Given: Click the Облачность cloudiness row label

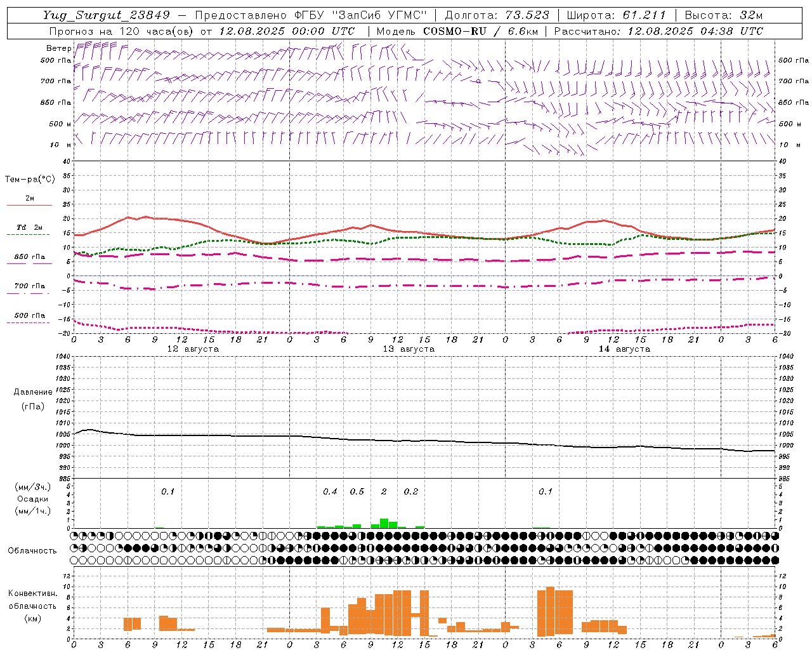Looking at the screenshot, I should [x=32, y=550].
